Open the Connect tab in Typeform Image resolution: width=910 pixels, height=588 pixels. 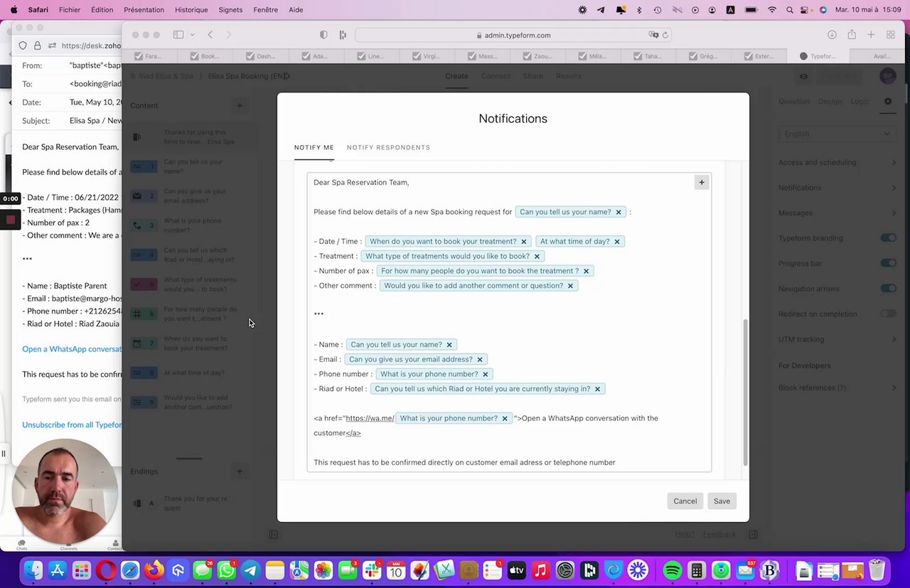(496, 76)
